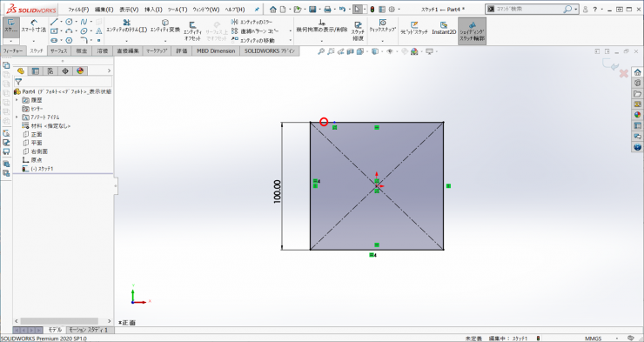Toggle the menu bar pin icon

(x=257, y=9)
